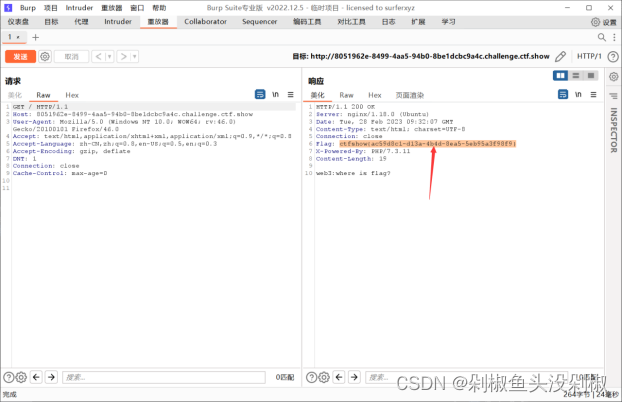Add a new Repeater tab with plus
623x402 pixels.
[35, 37]
